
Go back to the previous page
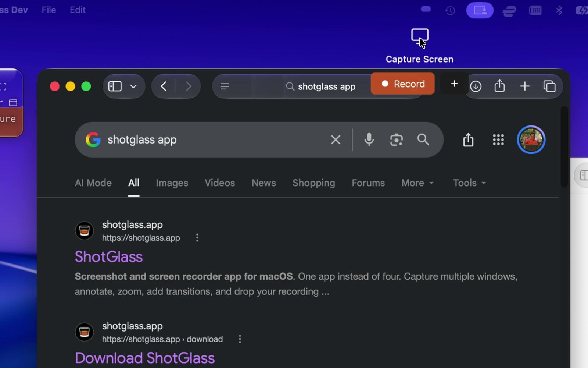pyautogui.click(x=164, y=86)
